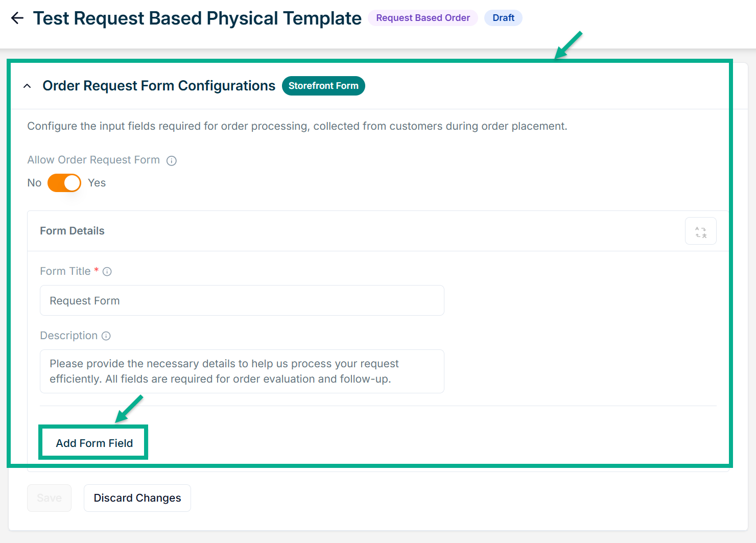The image size is (756, 543).
Task: Click into the Description text area
Action: (242, 371)
